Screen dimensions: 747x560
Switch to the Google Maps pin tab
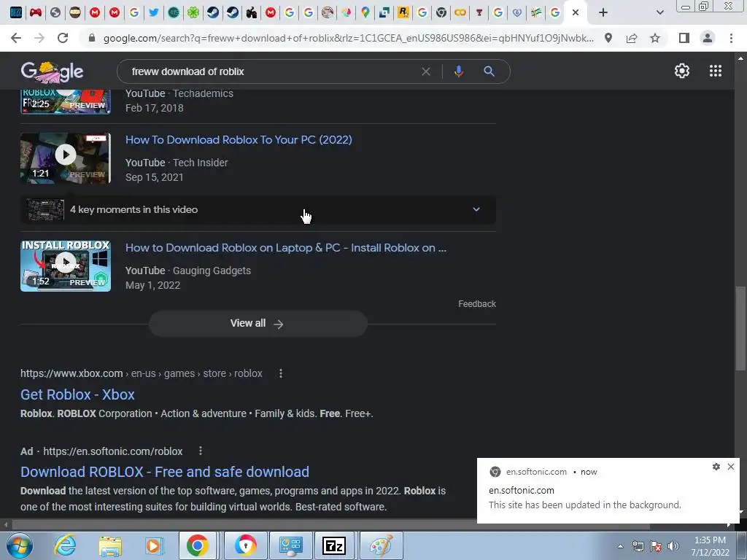point(365,12)
